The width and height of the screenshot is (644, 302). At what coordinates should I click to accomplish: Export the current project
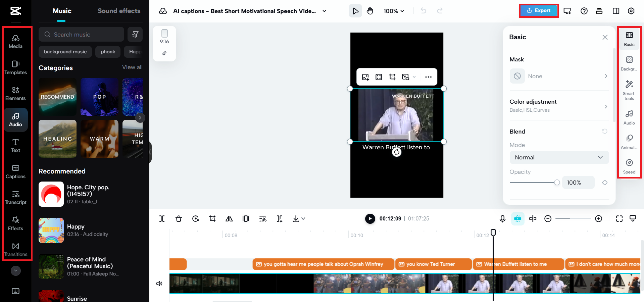point(539,10)
